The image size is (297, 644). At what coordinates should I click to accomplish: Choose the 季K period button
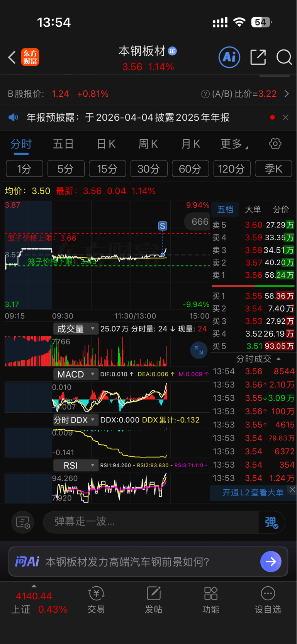[273, 169]
